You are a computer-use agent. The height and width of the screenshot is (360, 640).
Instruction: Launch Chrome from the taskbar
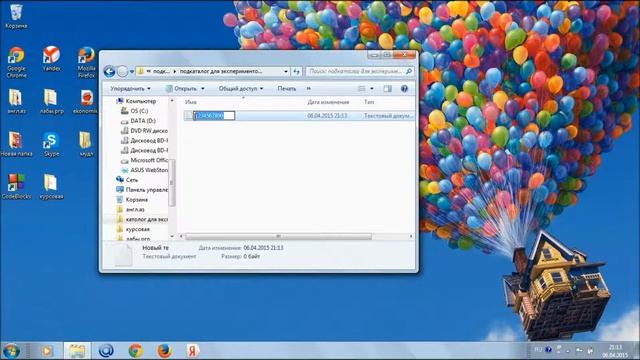point(135,351)
